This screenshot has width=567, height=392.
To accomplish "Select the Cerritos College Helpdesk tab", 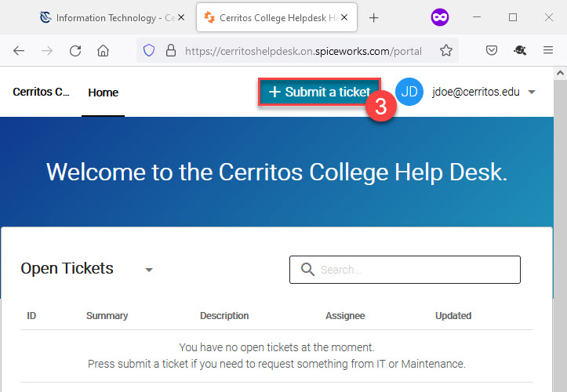I will click(277, 17).
